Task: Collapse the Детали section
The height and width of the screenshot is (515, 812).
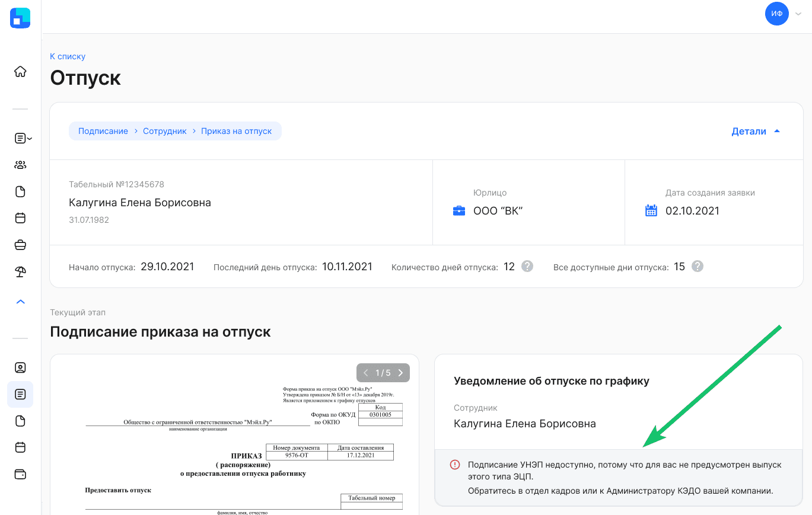Action: [x=756, y=131]
